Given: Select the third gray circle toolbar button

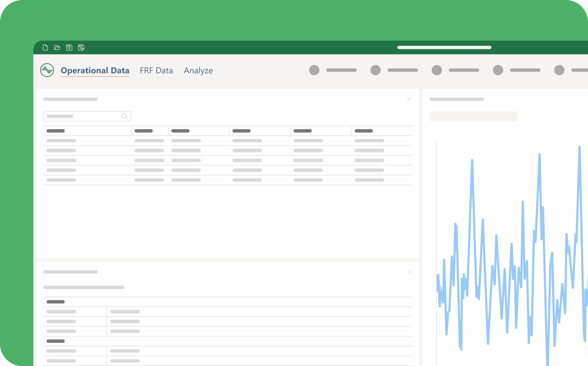Looking at the screenshot, I should click(437, 70).
